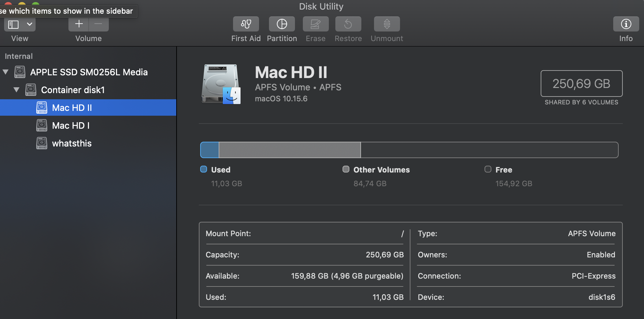The image size is (644, 319).
Task: Click the Restore label
Action: [x=348, y=38]
